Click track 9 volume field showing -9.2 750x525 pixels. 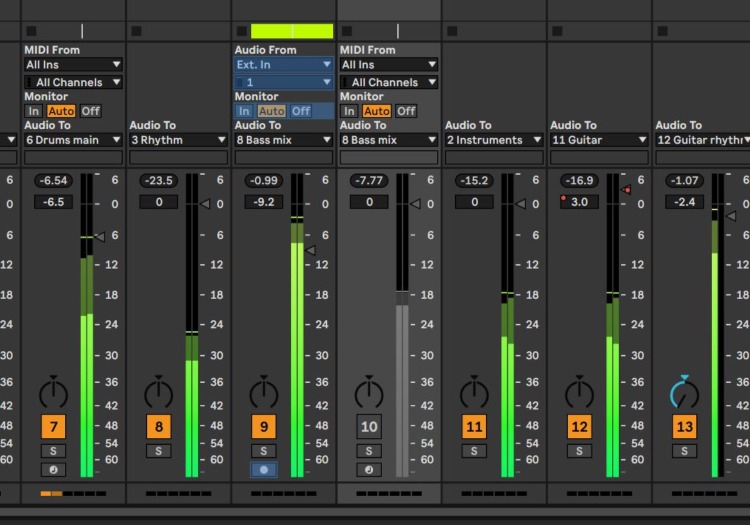tap(264, 202)
